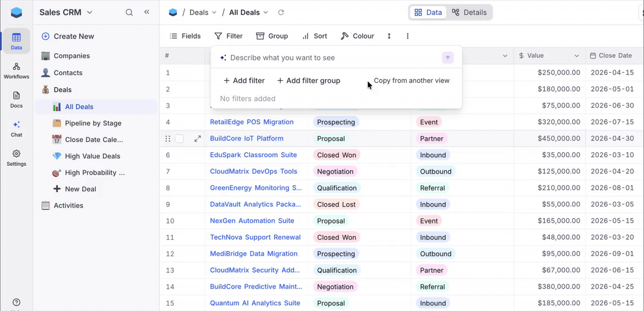Click Add filter button

(x=244, y=80)
